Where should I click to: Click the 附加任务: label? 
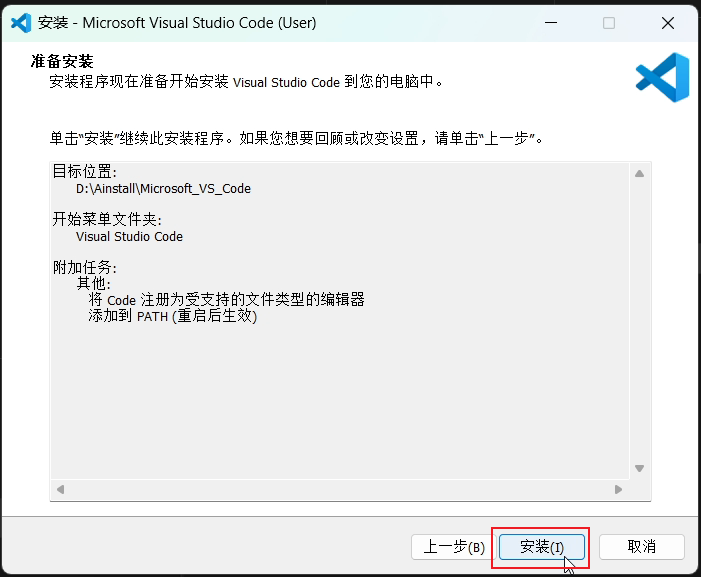click(84, 267)
